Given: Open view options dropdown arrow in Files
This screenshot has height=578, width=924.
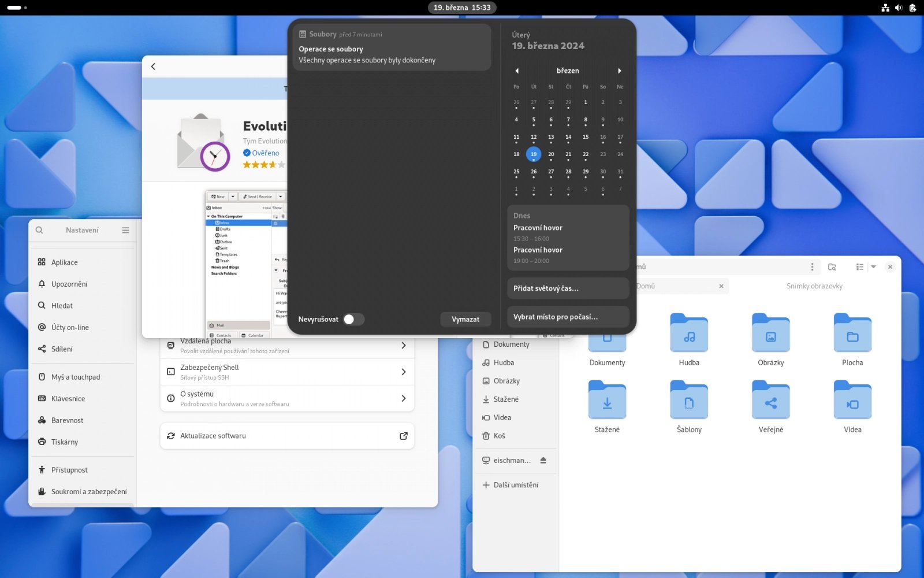Looking at the screenshot, I should (873, 267).
